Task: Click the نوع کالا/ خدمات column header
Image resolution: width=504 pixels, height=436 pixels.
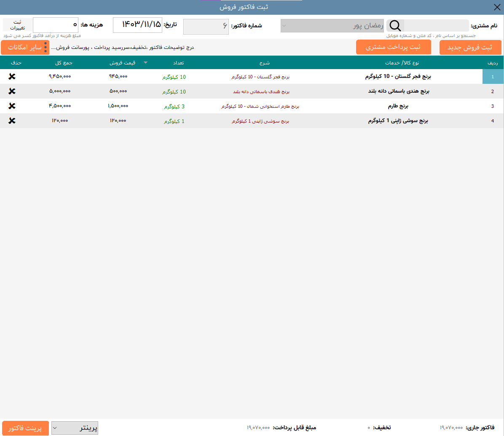Action: 402,63
